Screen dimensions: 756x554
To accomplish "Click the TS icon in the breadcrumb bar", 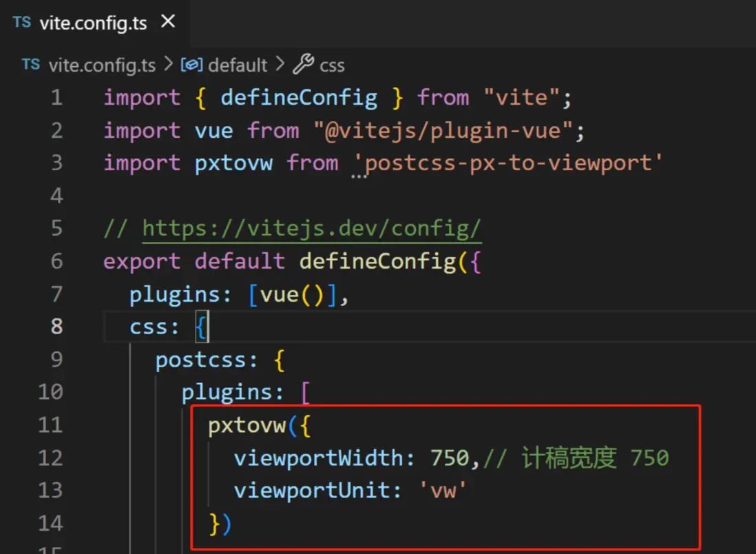I will tap(31, 65).
